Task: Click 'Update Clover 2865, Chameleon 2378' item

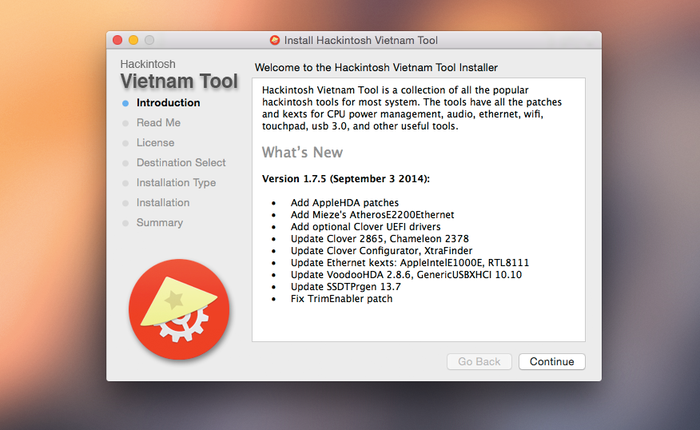Action: coord(380,239)
